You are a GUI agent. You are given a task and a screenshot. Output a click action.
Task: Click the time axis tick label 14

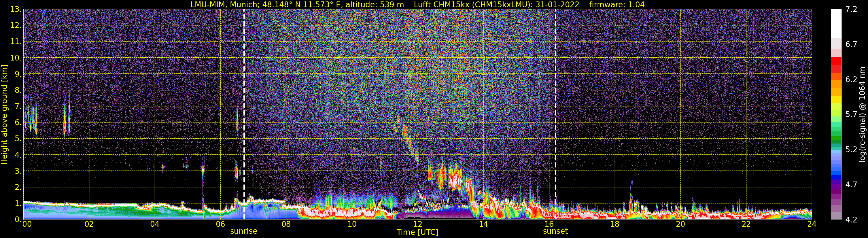[x=483, y=224]
